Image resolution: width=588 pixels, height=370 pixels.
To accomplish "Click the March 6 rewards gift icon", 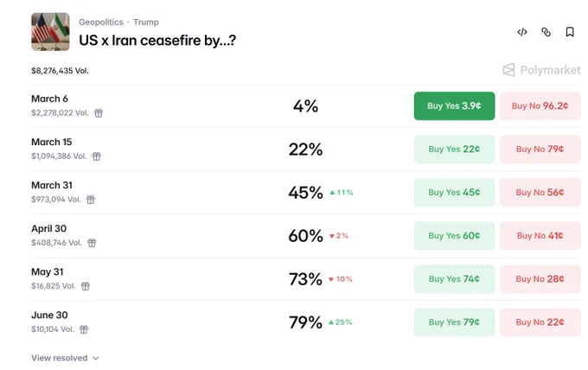I will [99, 113].
